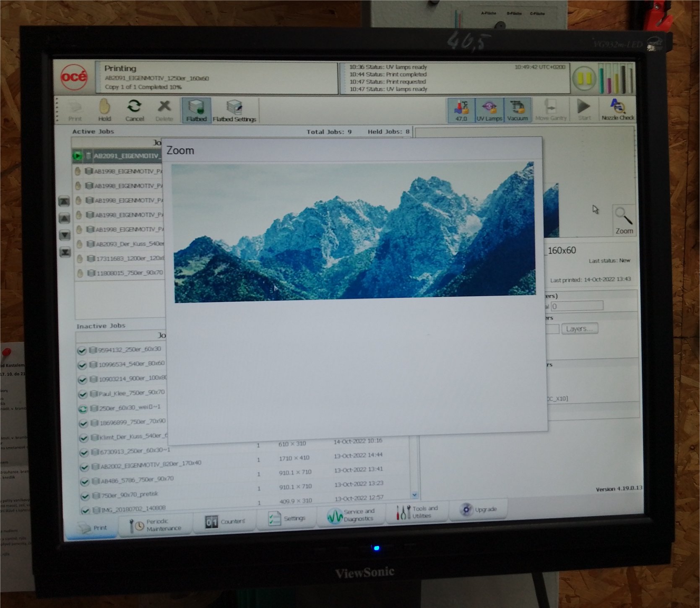Open the Upgrade tab
The width and height of the screenshot is (700, 608).
[x=478, y=509]
